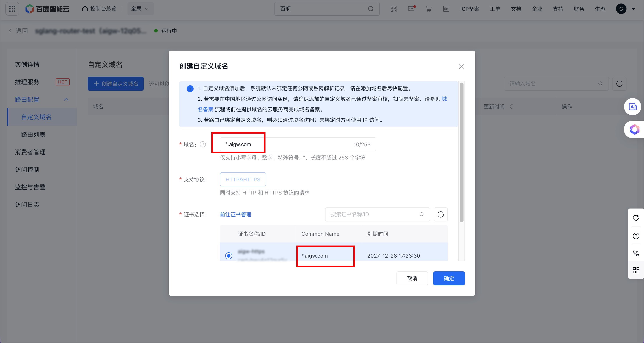Open the 路由列表 sidebar item
This screenshot has height=343, width=644.
tap(33, 134)
